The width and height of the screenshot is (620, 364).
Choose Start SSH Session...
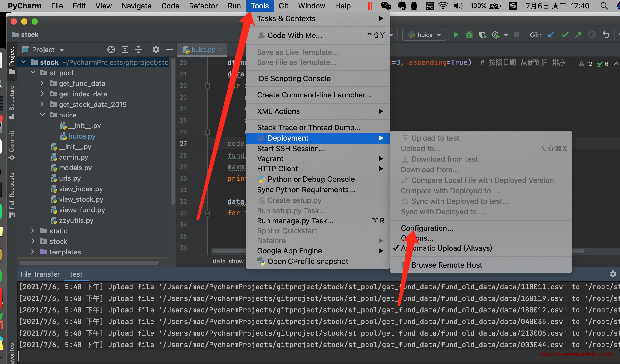(x=318, y=149)
